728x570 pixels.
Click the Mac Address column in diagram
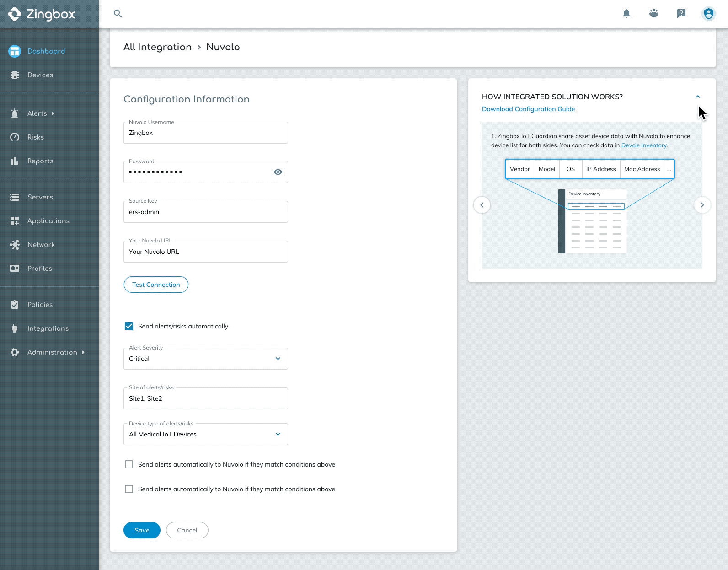point(642,169)
